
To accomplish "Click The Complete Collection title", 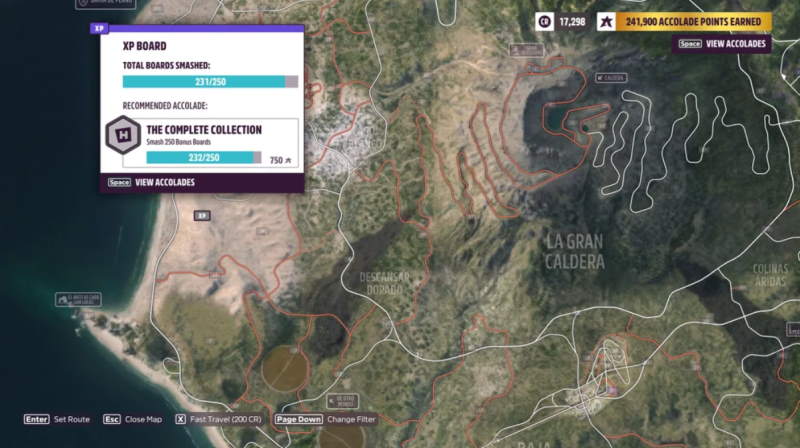I will coord(204,130).
